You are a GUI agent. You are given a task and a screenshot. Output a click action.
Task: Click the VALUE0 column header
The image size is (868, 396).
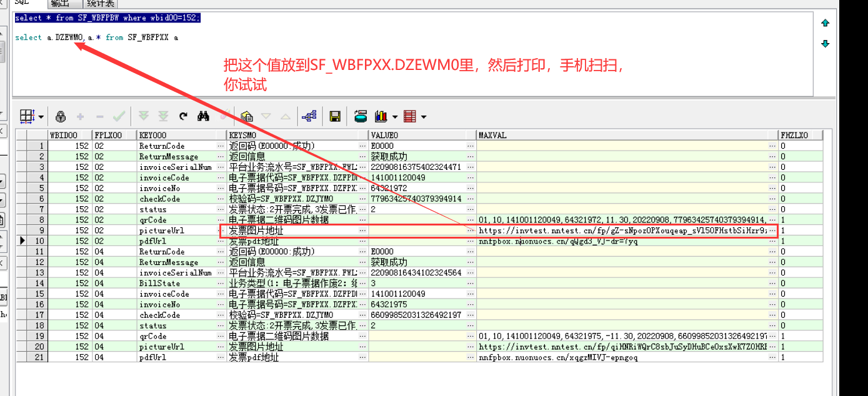[422, 135]
